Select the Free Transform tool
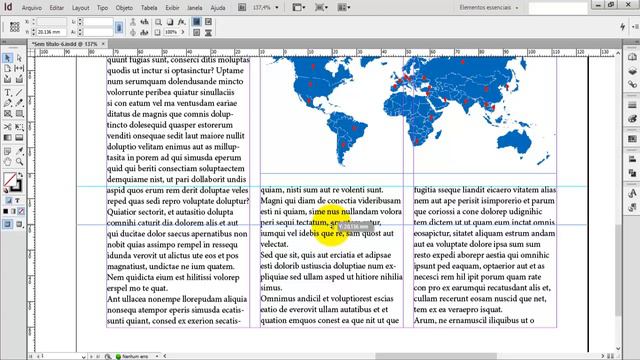 coord(19,127)
